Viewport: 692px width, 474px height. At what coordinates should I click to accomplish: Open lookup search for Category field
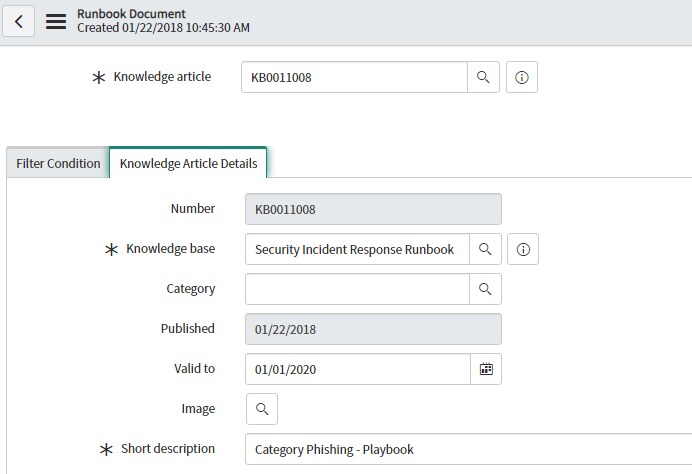485,289
